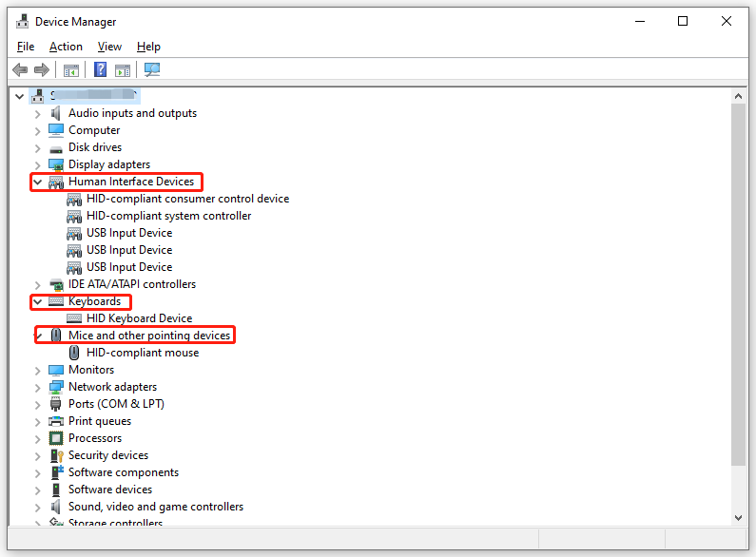Click the Software devices icon
Image resolution: width=756 pixels, height=557 pixels.
(56, 490)
